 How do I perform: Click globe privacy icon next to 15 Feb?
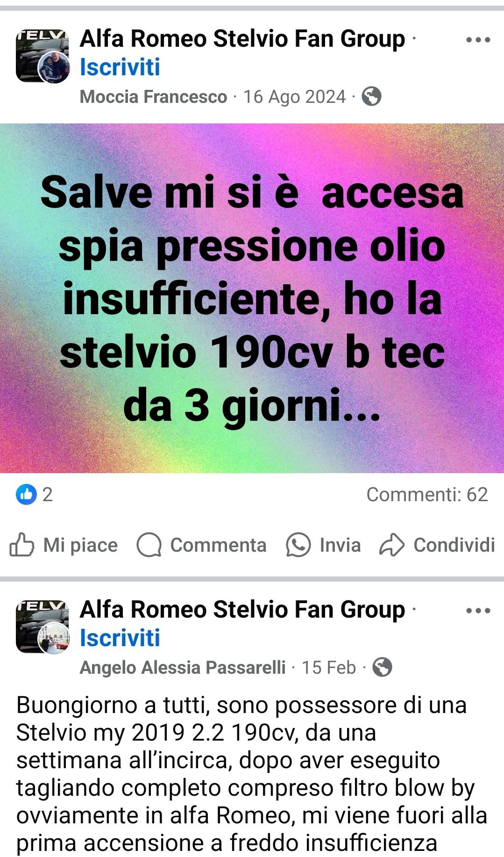382,667
